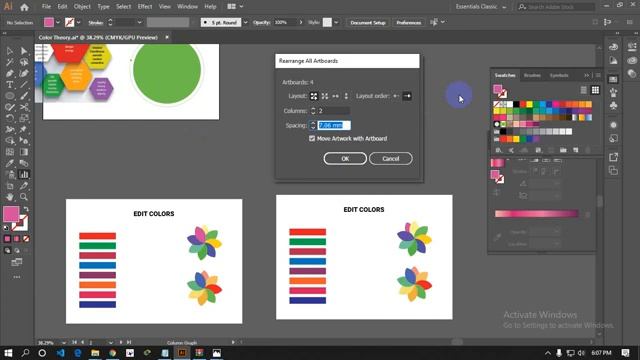Open 5 pt. Round brush dropdown
The width and height of the screenshot is (640, 360).
click(x=245, y=22)
